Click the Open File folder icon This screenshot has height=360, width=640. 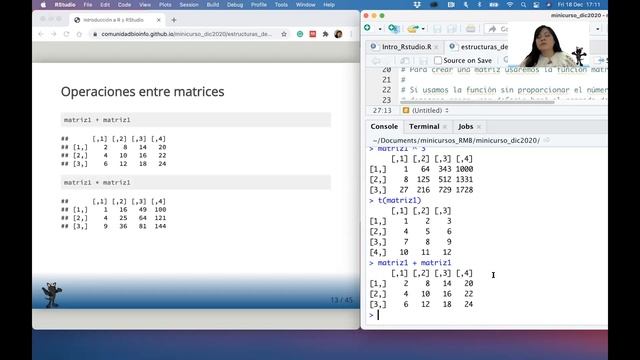[413, 29]
